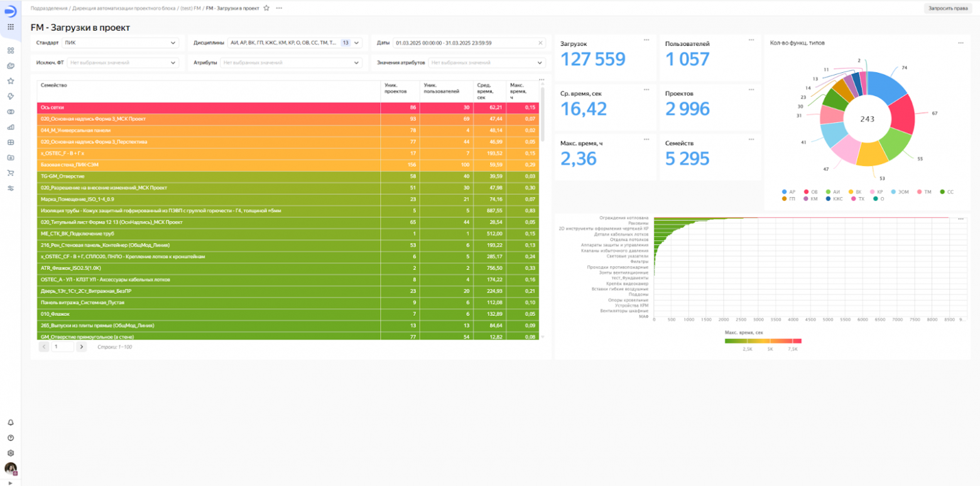Expand the sidebar with bottom arrow
This screenshot has height=486, width=980.
(x=10, y=483)
